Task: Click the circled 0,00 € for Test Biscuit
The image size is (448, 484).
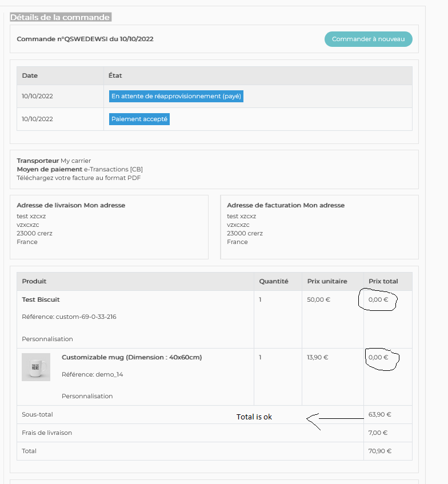Action: pyautogui.click(x=378, y=299)
